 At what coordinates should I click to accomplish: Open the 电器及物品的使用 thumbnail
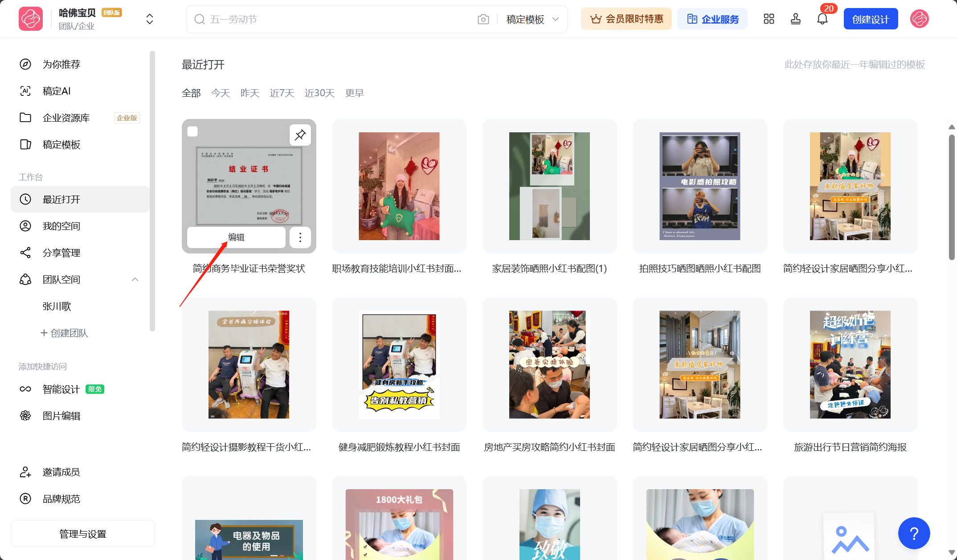pos(249,540)
